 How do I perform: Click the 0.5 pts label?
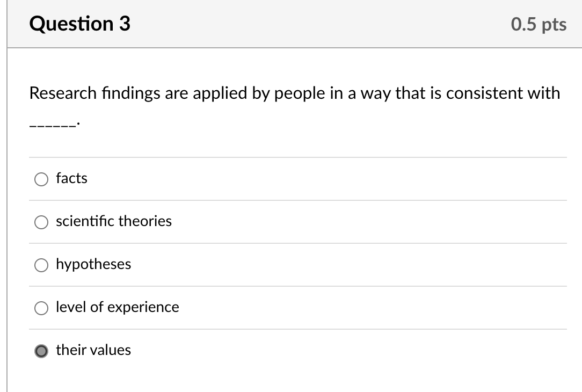click(539, 23)
